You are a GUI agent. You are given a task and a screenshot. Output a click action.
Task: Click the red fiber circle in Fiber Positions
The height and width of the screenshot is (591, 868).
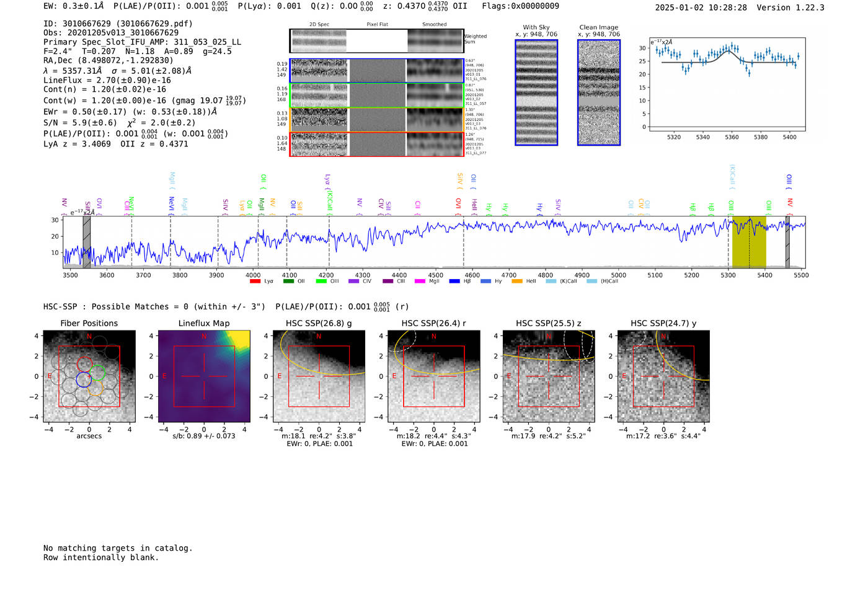85,364
